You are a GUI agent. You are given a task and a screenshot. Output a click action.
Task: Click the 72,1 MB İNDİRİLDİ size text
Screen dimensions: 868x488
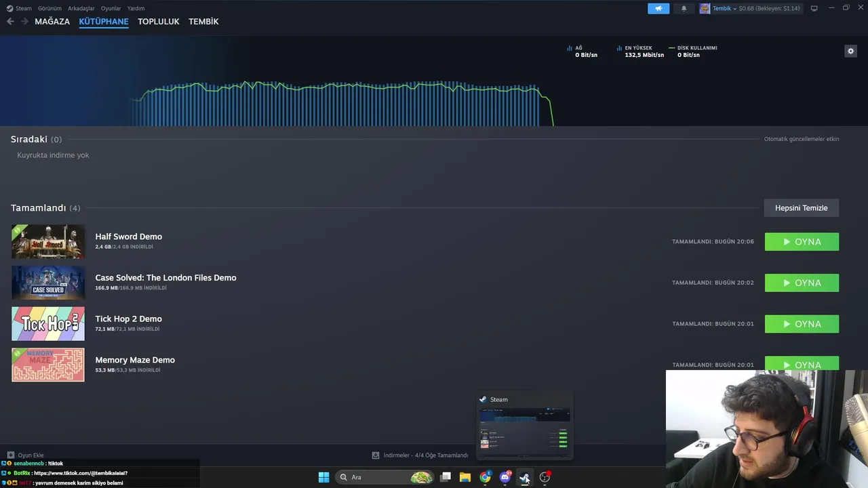[127, 329]
